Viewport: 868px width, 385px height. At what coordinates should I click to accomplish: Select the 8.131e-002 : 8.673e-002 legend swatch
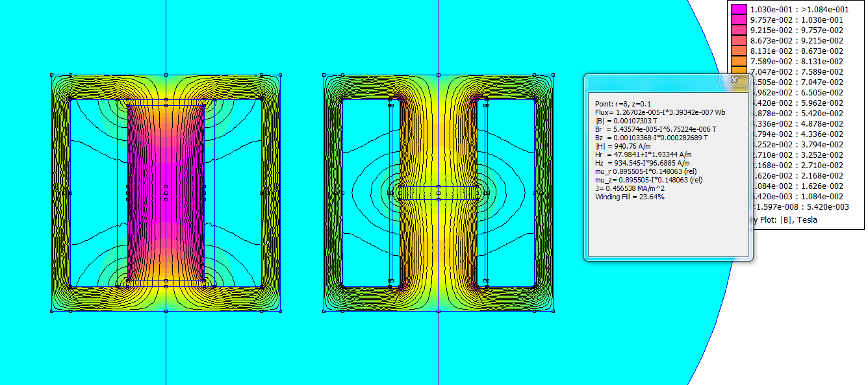pos(739,51)
